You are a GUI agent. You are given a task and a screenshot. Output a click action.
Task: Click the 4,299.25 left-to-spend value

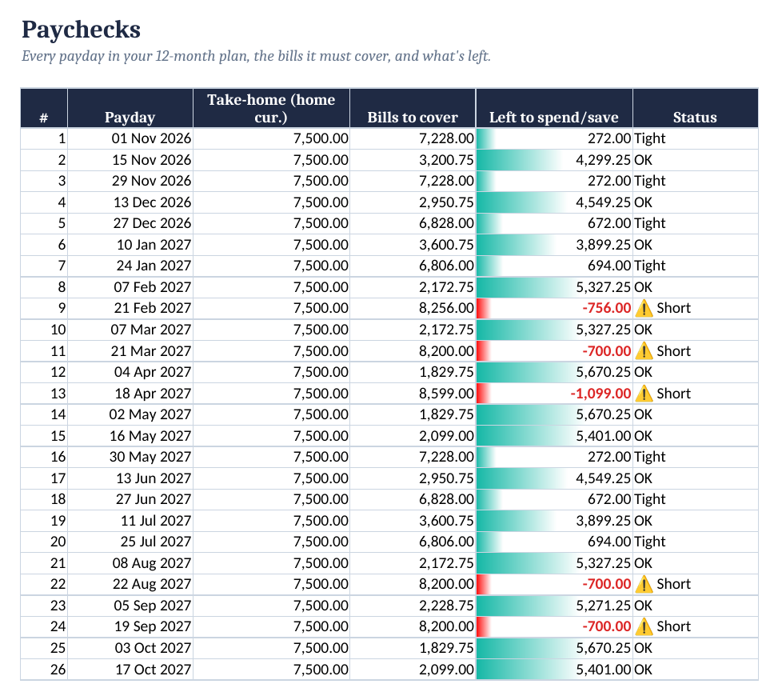point(604,160)
